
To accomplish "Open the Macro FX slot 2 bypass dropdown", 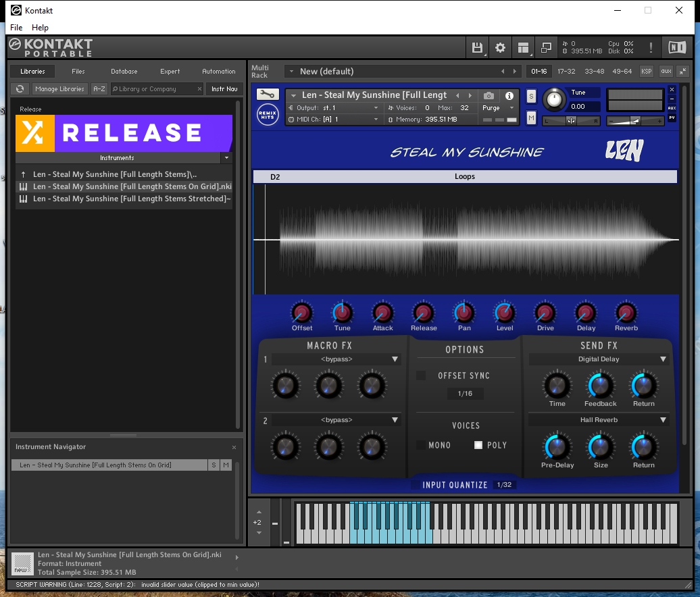I will tap(336, 420).
